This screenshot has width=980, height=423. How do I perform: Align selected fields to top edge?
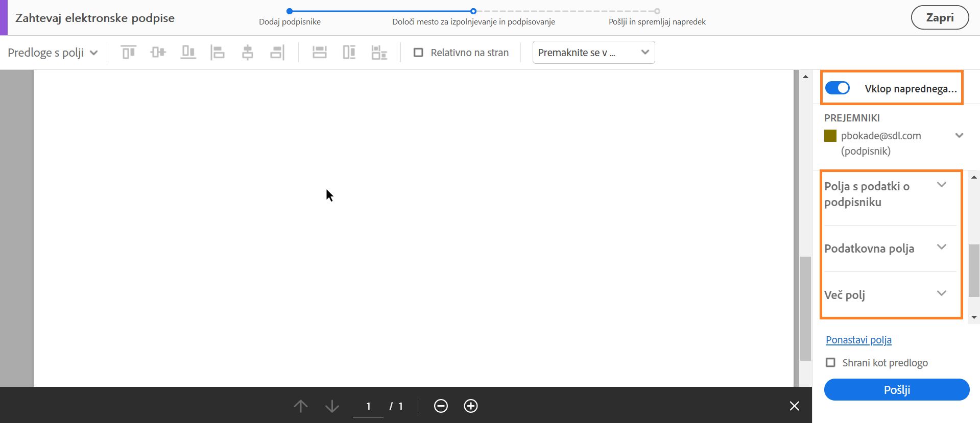coord(129,52)
